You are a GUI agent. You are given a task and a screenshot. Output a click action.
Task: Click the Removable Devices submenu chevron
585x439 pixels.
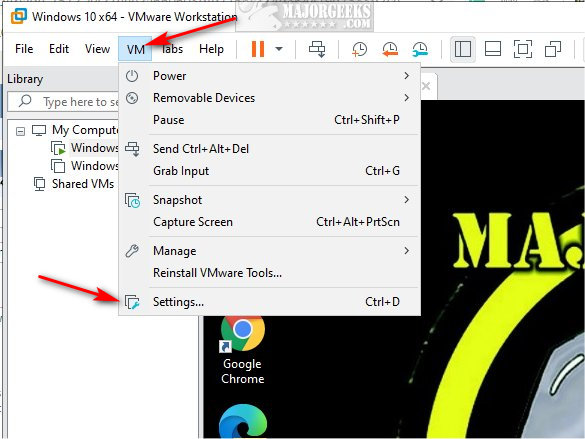point(406,98)
